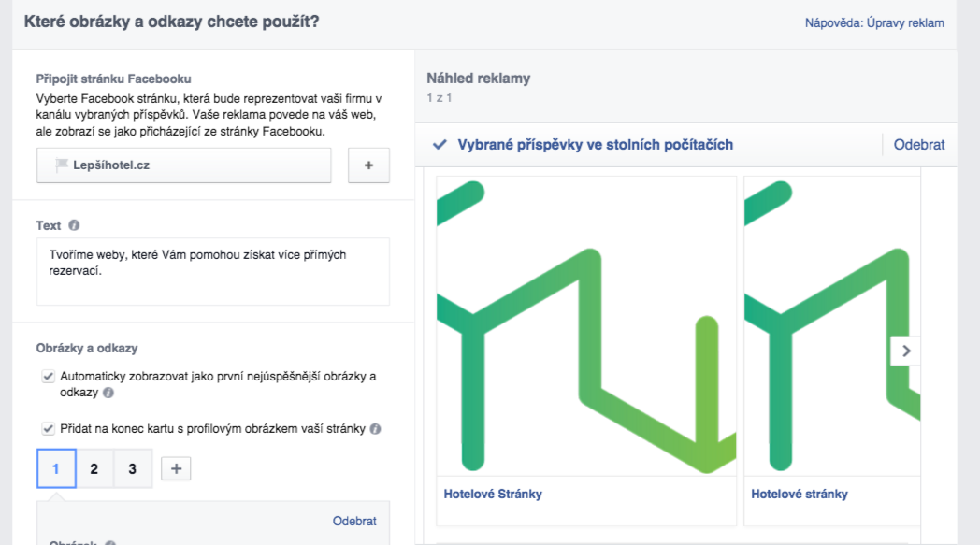Click the 'Náhled reklamy' heading
980x545 pixels.
(478, 79)
